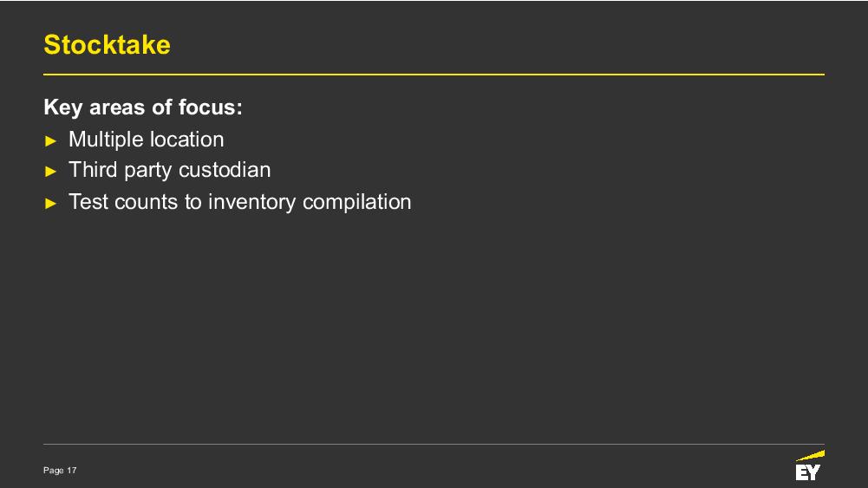Click the word compilation in third bullet
868x488 pixels.
(x=357, y=202)
